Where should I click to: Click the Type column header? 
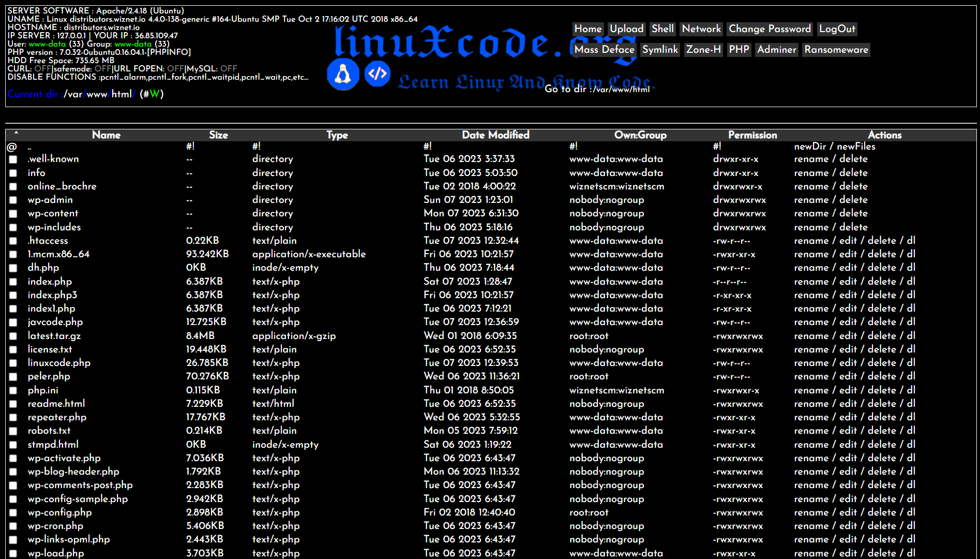point(337,135)
